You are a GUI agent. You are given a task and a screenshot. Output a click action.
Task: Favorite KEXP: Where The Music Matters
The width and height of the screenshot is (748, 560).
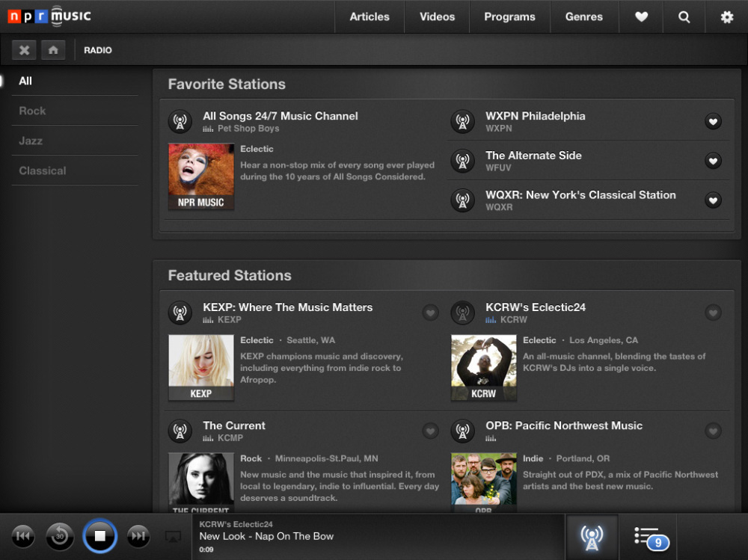point(430,313)
